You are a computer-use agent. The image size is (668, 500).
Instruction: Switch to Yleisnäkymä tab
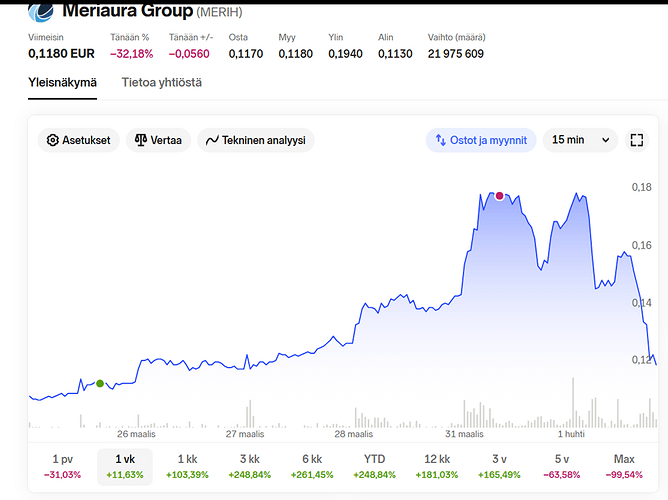[x=63, y=83]
